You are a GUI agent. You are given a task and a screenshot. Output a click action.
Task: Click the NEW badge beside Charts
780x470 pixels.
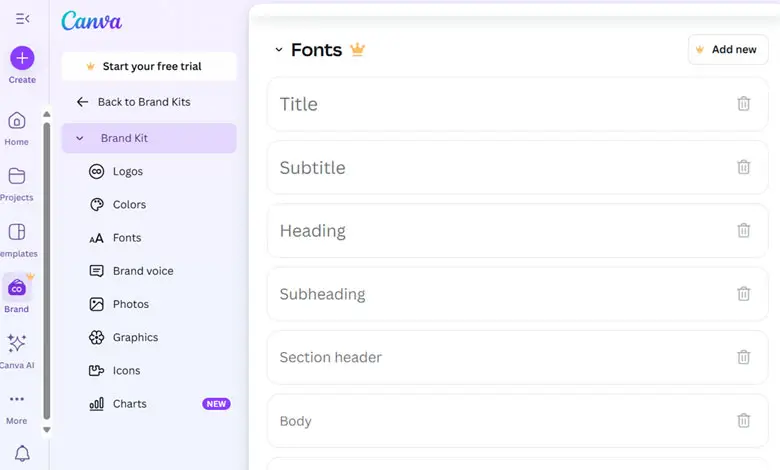[x=216, y=404]
